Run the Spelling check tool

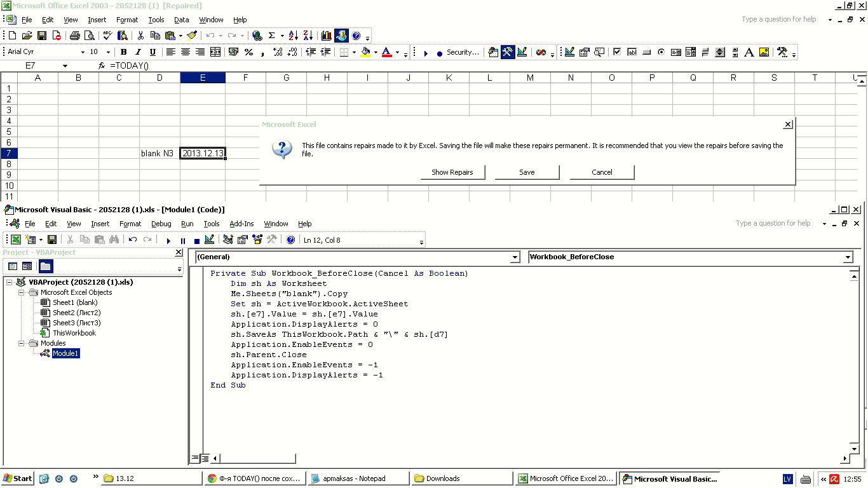click(x=108, y=36)
